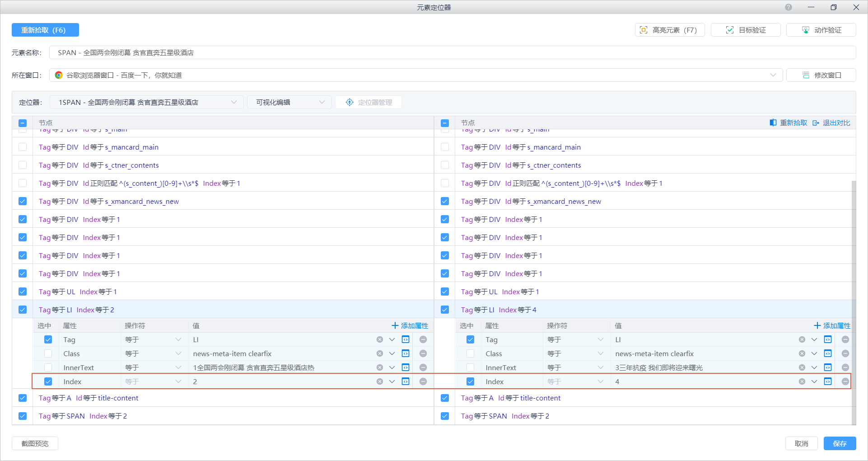
Task: Click the 元素名称 input field
Action: point(452,52)
